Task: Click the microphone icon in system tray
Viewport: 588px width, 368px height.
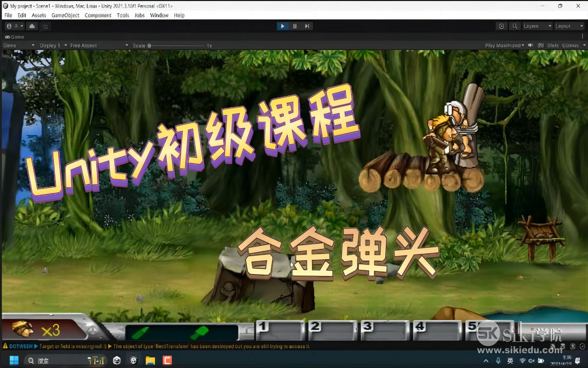Action: pos(498,360)
